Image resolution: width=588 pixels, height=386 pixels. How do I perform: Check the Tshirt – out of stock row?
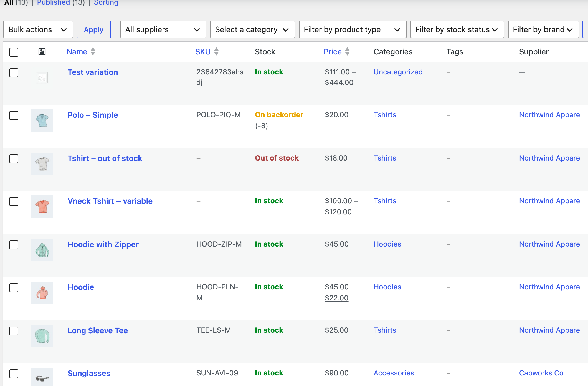click(14, 159)
